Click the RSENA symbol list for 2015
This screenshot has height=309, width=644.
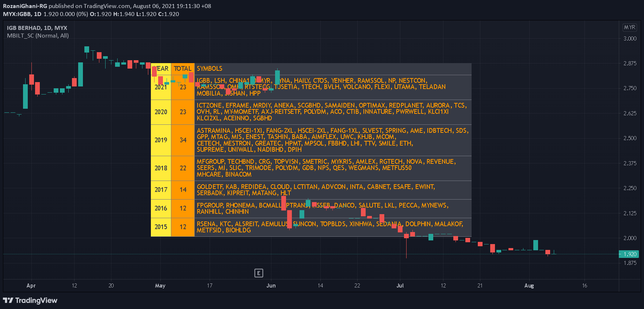click(333, 227)
